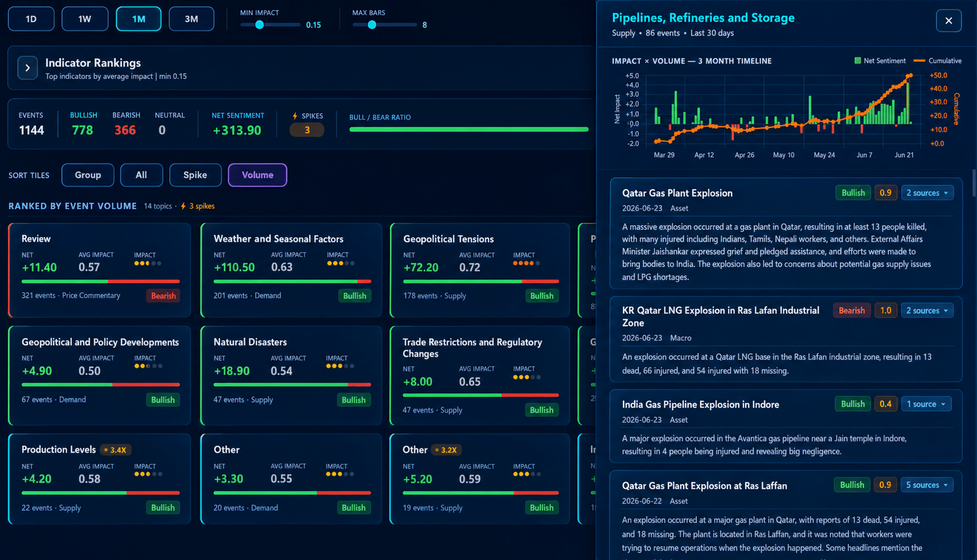Click Bearish badge on KR Qatar LNG Explosion
977x560 pixels.
851,311
